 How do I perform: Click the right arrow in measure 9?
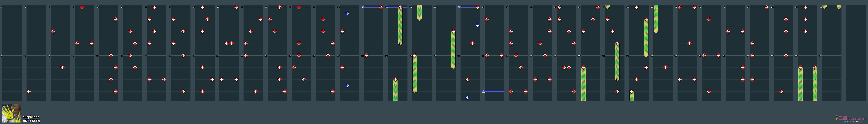tap(116, 19)
